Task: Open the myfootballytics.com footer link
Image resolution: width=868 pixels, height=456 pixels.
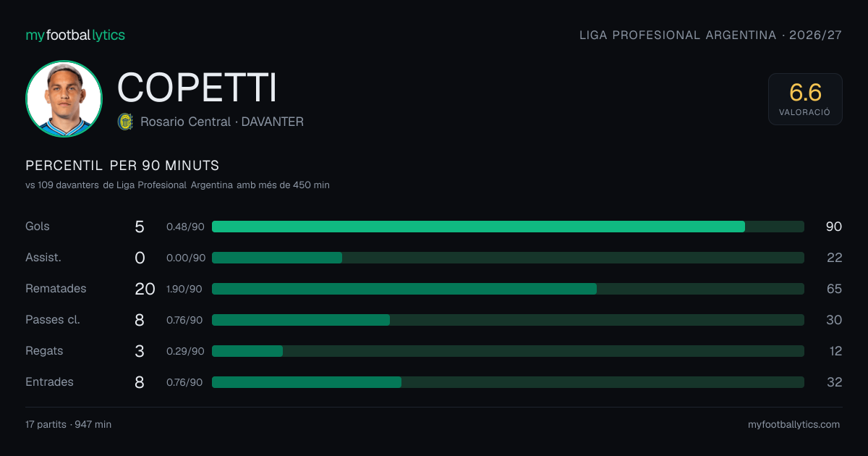Action: tap(793, 425)
